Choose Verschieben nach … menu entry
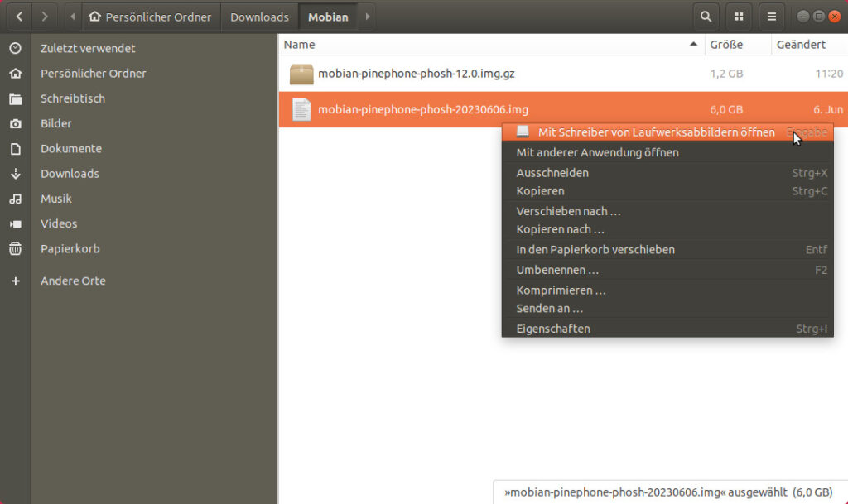The width and height of the screenshot is (848, 504). pyautogui.click(x=667, y=211)
